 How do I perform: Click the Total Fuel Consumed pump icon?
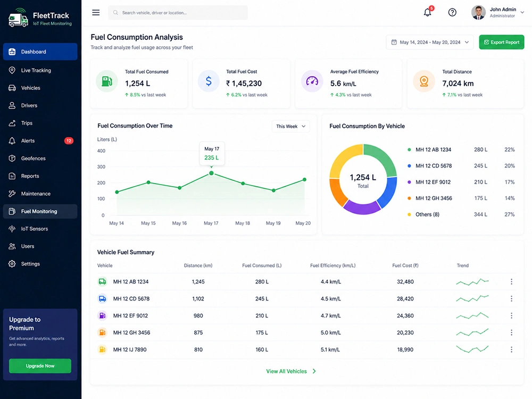coord(107,81)
